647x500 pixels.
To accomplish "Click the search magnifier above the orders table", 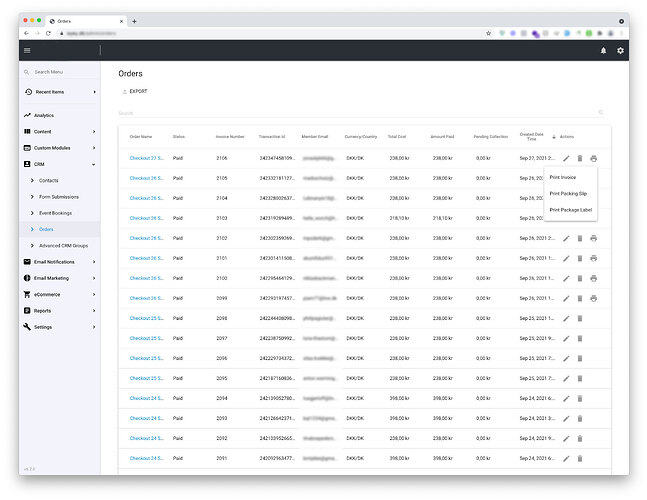I will tap(601, 112).
